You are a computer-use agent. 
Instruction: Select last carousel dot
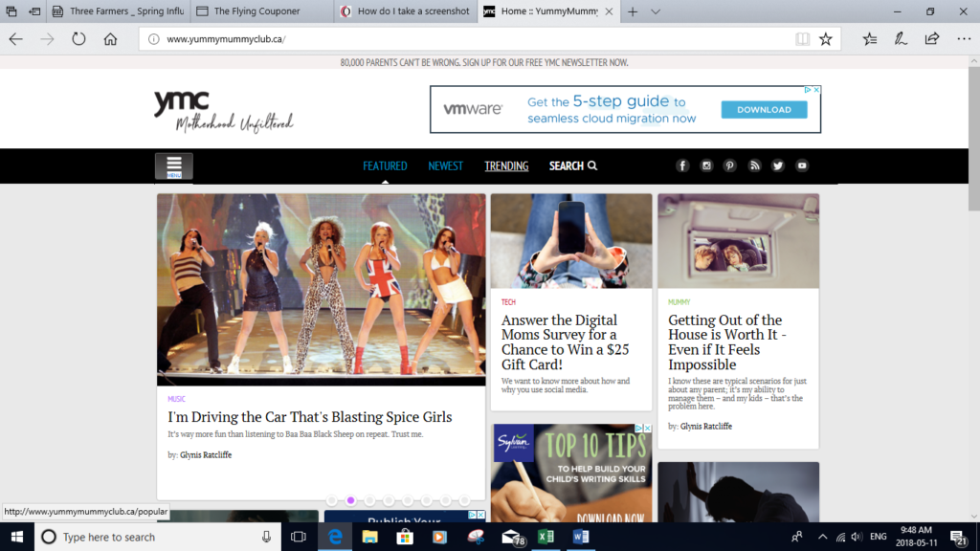tap(464, 500)
